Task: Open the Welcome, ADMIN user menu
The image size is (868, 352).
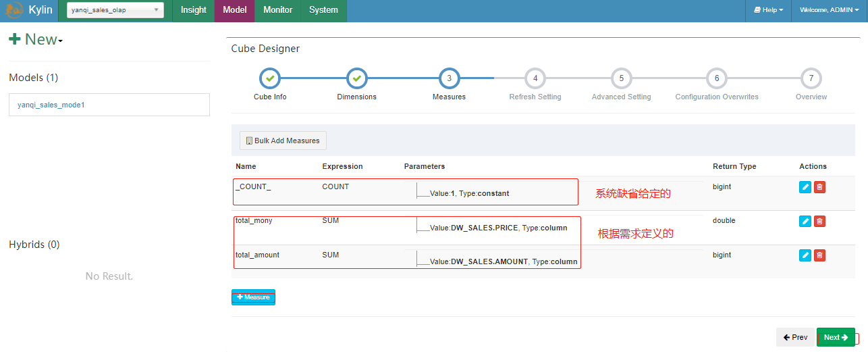Action: [830, 10]
